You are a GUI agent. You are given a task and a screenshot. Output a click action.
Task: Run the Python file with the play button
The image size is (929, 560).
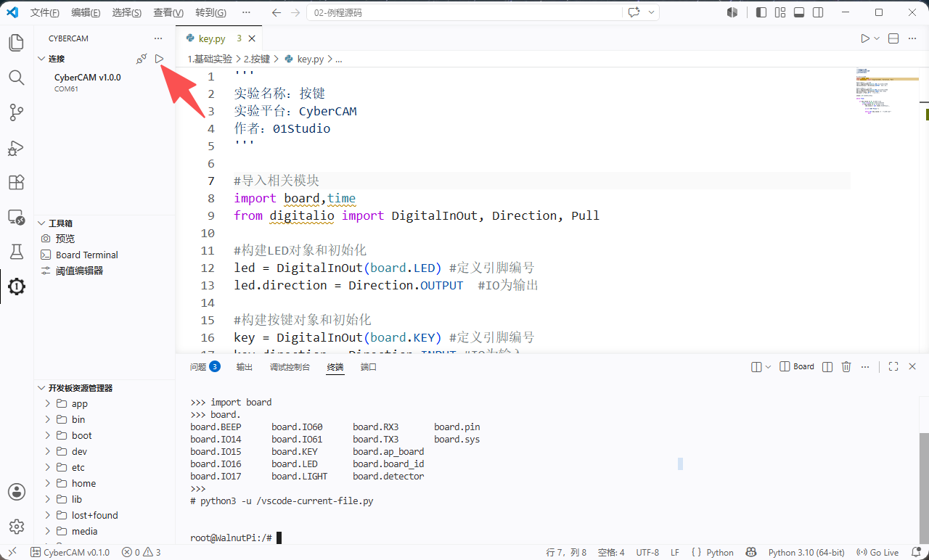[x=864, y=38]
